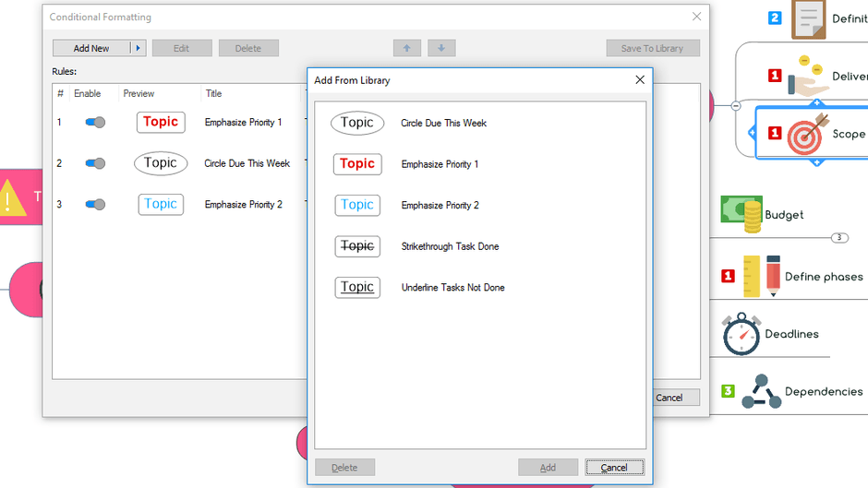Click red Topic preview in library list
This screenshot has width=868, height=488.
(357, 164)
